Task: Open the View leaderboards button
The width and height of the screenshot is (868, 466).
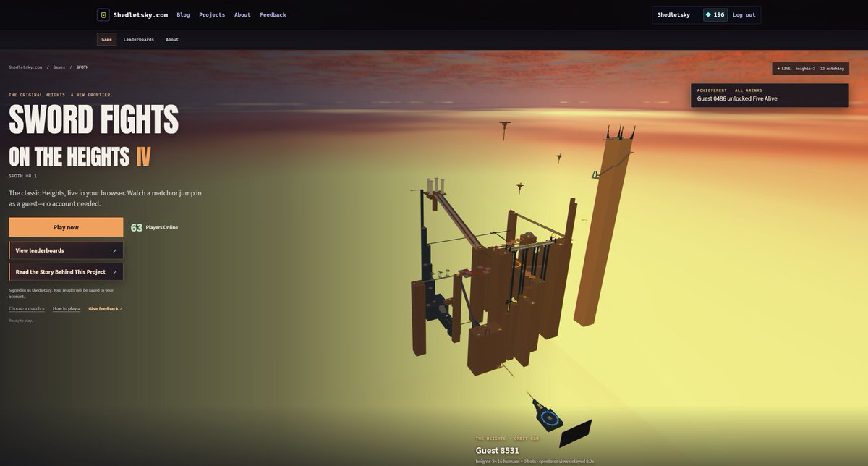Action: pos(66,250)
